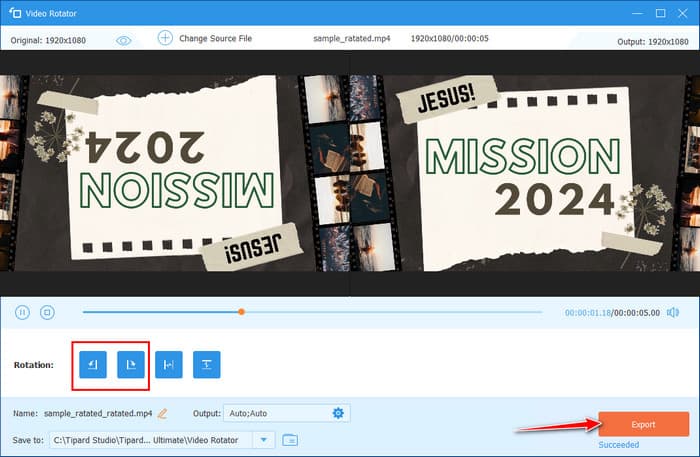Click the original video preview on the left
The width and height of the screenshot is (700, 457).
coord(175,173)
